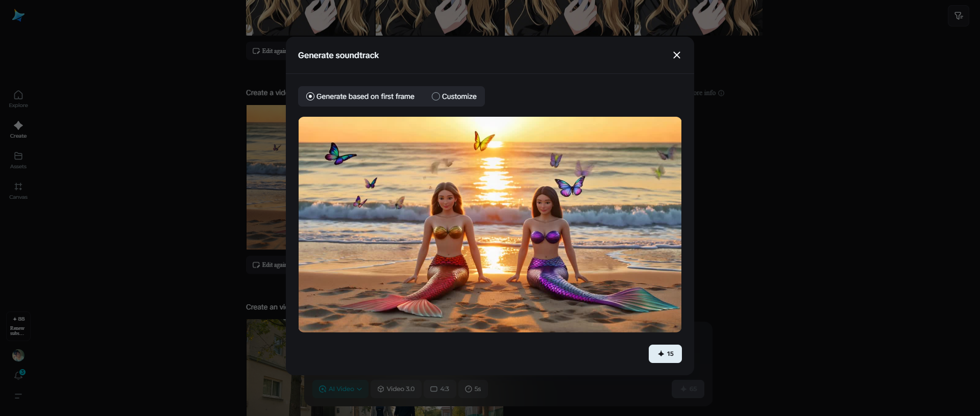The width and height of the screenshot is (980, 416).
Task: Open the 88 credits balance indicator
Action: [18, 319]
